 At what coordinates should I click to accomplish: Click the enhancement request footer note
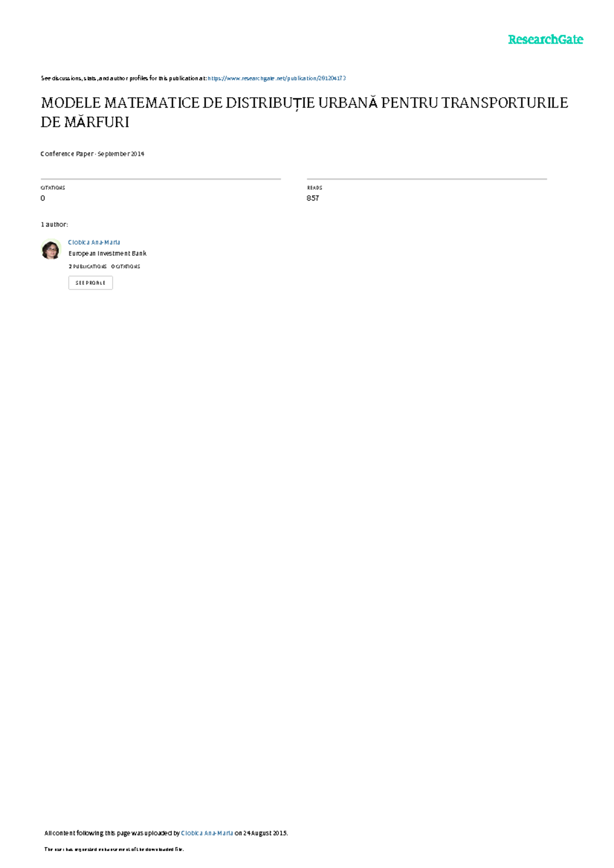click(114, 850)
